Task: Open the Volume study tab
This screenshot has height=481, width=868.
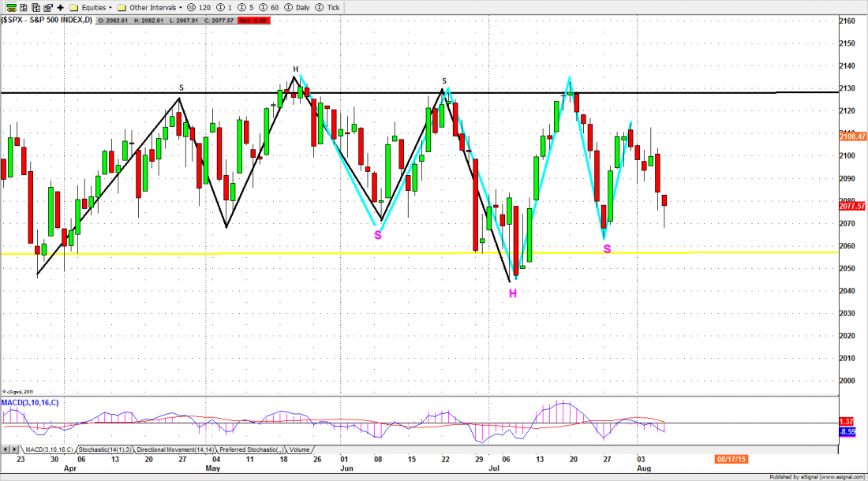Action: 300,449
